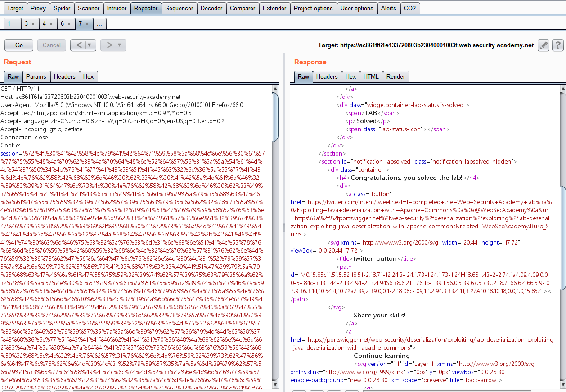Go back to previous request in history

[x=78, y=45]
